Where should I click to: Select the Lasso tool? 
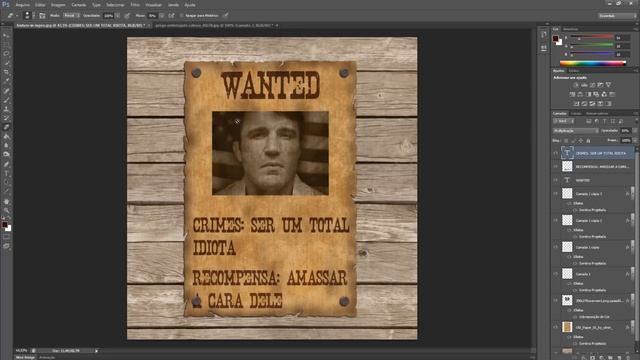click(6, 54)
